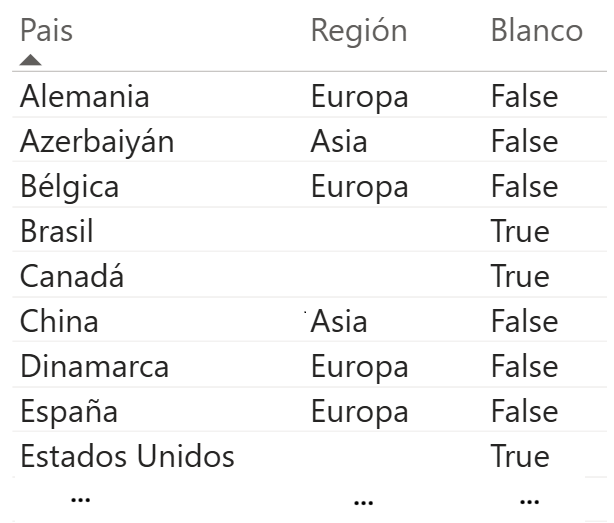Select the España cell
Screen dimensions: 614x523
tap(69, 412)
